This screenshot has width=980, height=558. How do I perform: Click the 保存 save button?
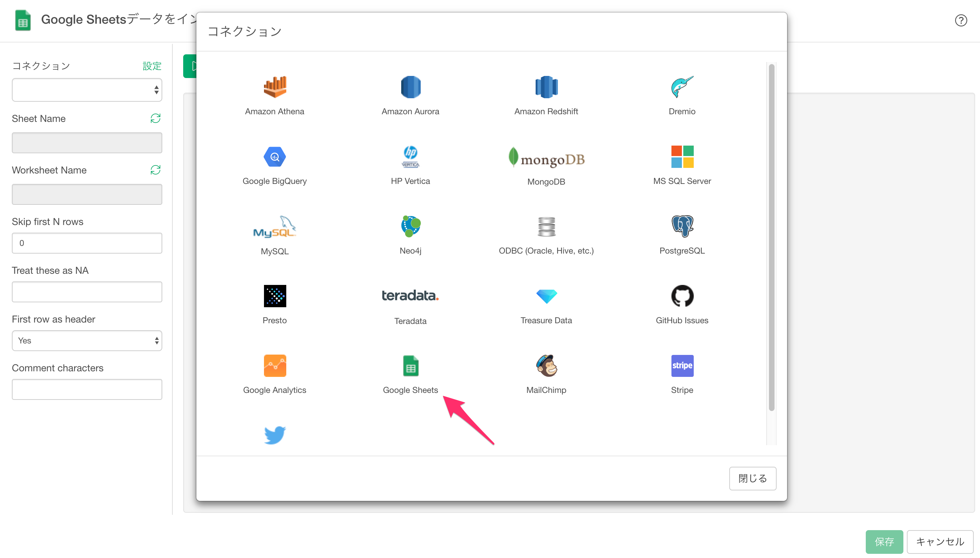click(884, 542)
